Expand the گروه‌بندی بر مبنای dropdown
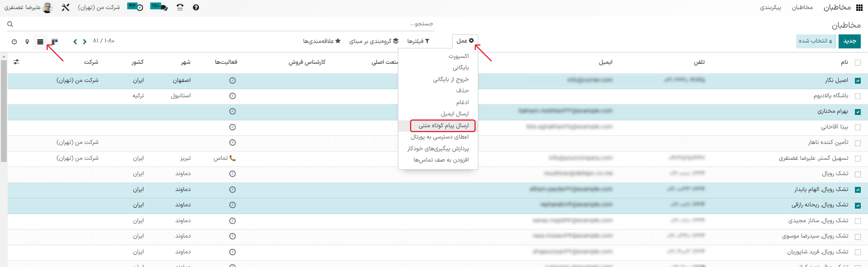The width and height of the screenshot is (868, 267). 373,41
